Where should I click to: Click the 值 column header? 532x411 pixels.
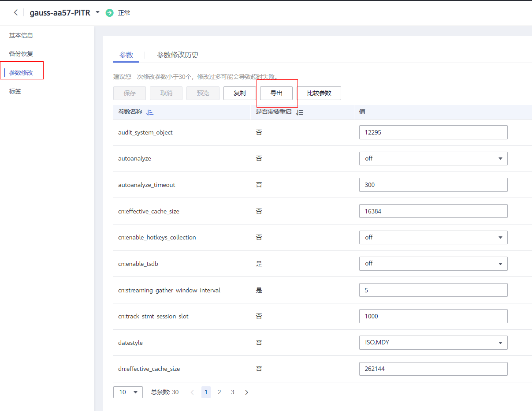tap(362, 112)
